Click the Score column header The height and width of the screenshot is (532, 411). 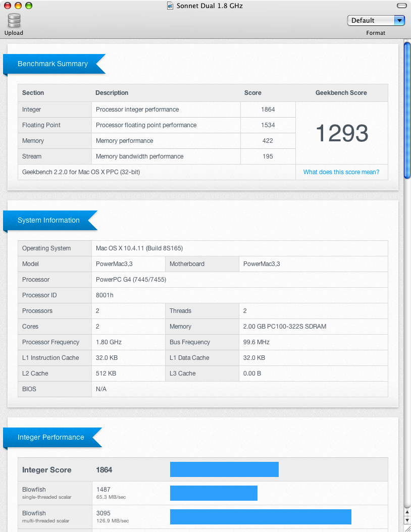(253, 93)
